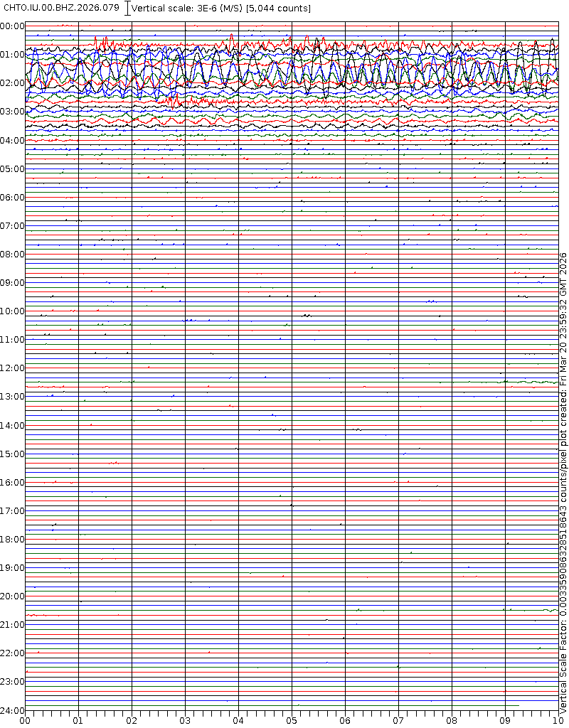569x728 pixels.
Task: Click the 01 minute label on bottom axis
Action: click(78, 721)
